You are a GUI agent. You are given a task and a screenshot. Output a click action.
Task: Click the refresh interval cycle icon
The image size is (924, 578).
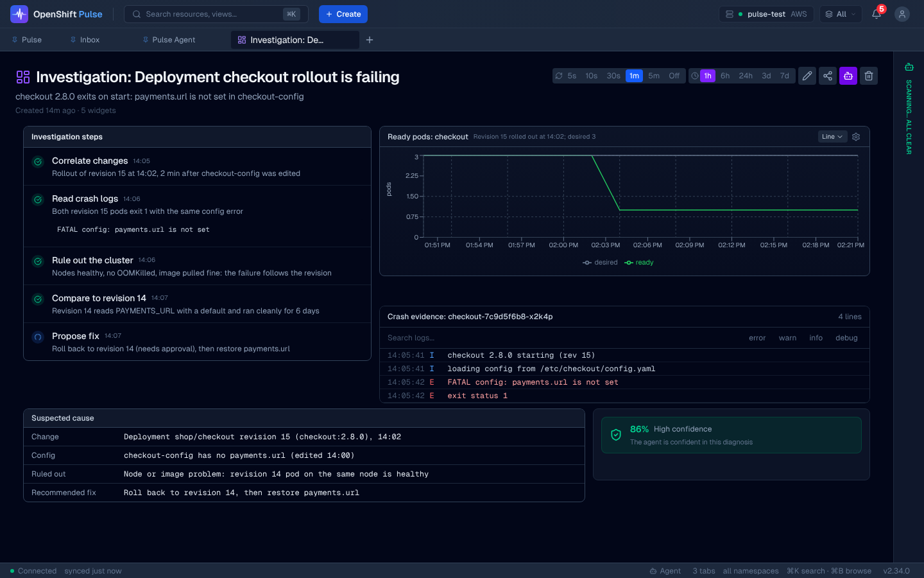[x=559, y=76]
